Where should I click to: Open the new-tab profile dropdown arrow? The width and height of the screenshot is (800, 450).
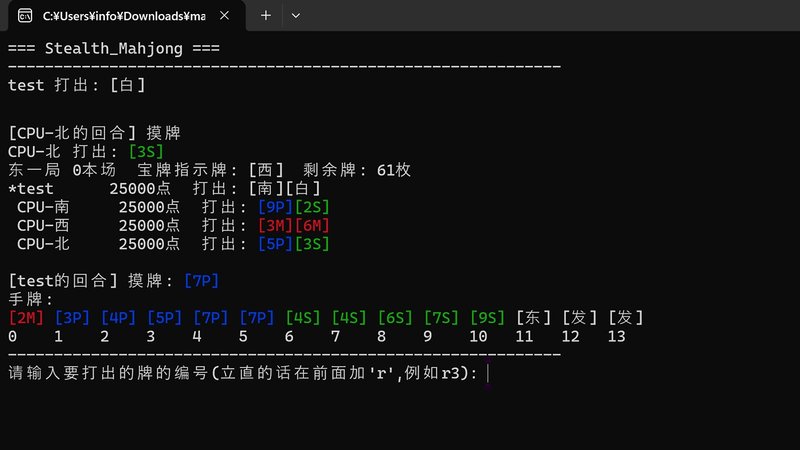(x=295, y=16)
